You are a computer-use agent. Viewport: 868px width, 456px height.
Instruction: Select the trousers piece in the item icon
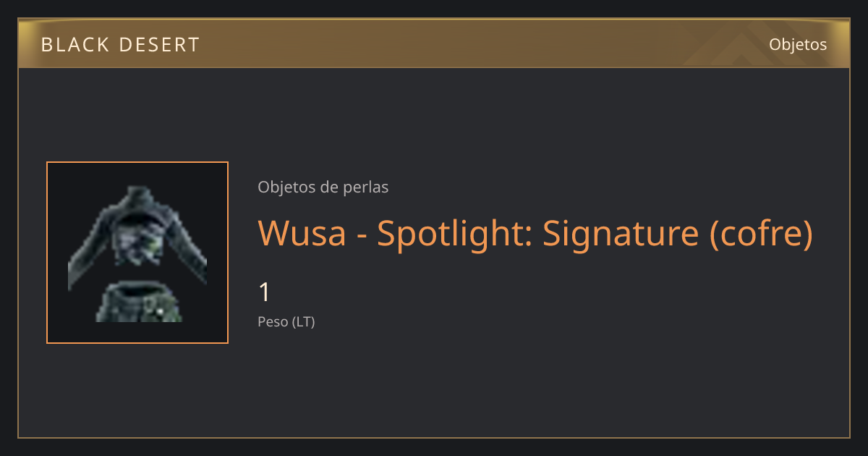pyautogui.click(x=139, y=302)
